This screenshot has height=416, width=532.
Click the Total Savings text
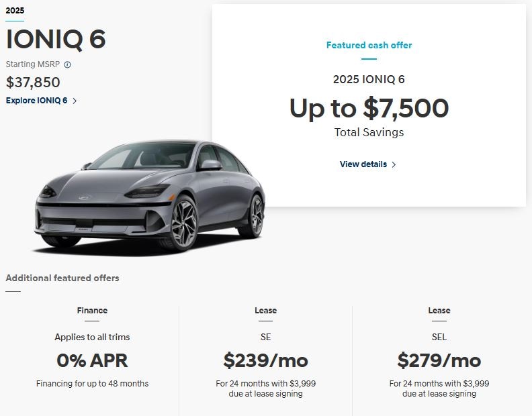tap(369, 132)
